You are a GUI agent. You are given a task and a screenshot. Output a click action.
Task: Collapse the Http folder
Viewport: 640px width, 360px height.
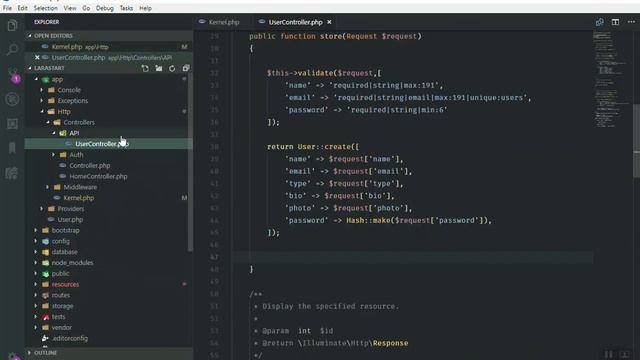(x=42, y=111)
